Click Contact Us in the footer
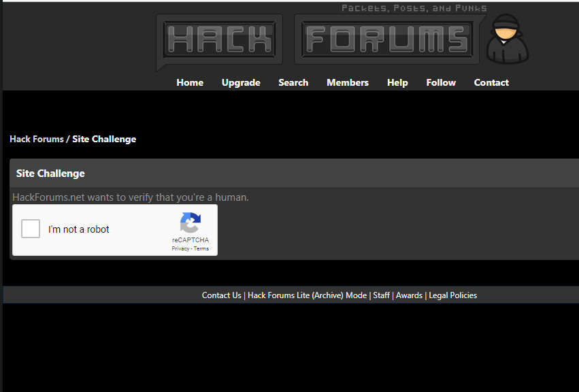 [221, 295]
